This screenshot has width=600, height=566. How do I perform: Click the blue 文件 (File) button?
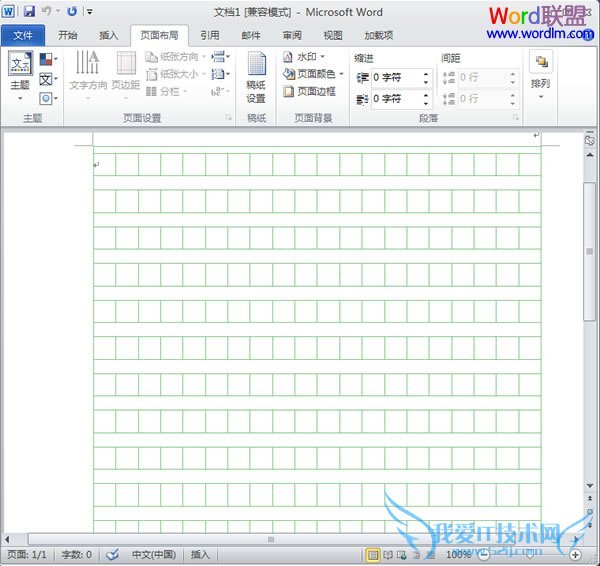[x=22, y=35]
